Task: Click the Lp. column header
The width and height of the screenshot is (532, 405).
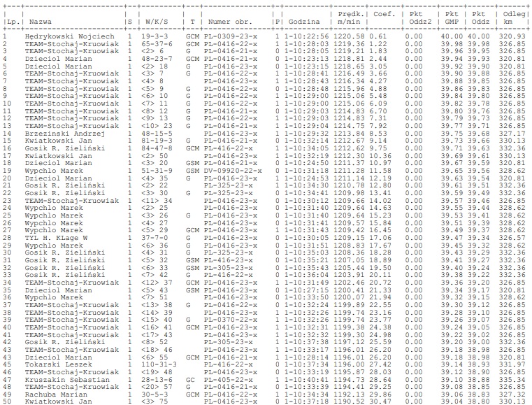Action: (x=8, y=22)
